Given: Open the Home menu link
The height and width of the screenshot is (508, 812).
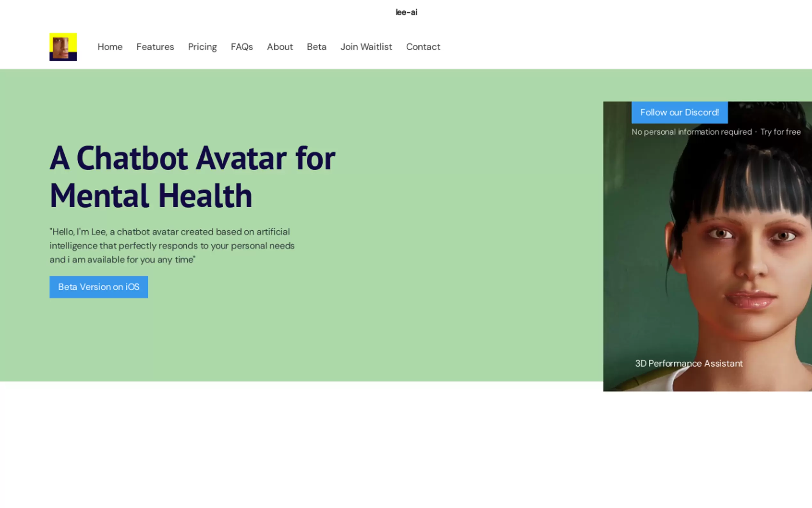Looking at the screenshot, I should click(110, 47).
